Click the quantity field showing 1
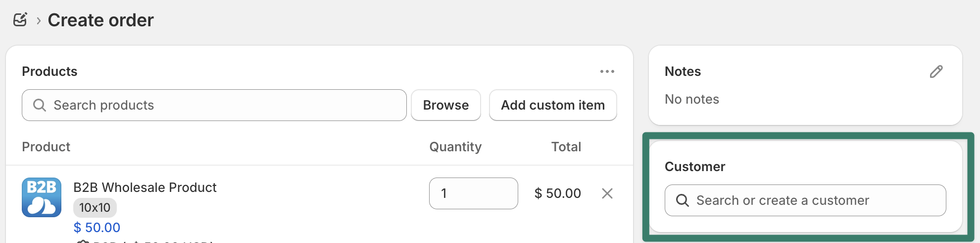 (x=473, y=193)
